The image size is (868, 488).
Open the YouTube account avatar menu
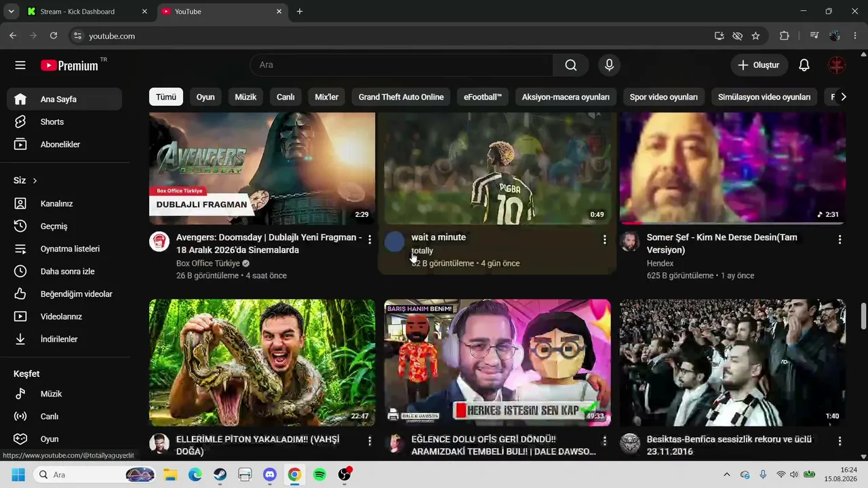(837, 65)
